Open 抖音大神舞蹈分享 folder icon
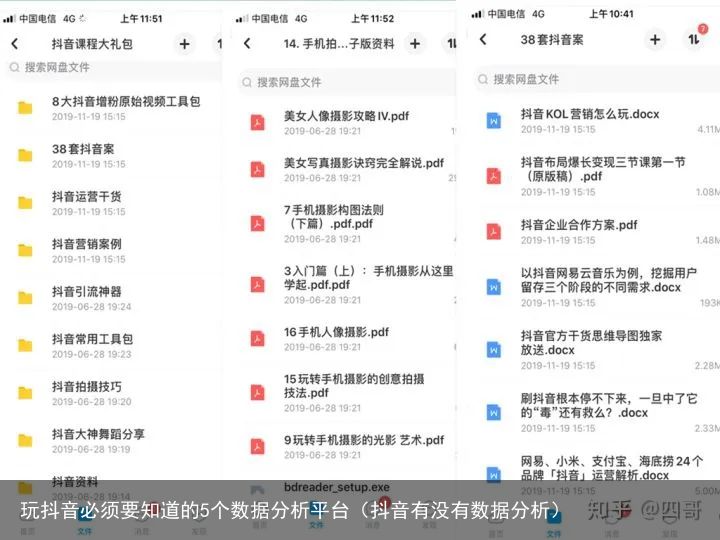The height and width of the screenshot is (540, 720). [25, 441]
